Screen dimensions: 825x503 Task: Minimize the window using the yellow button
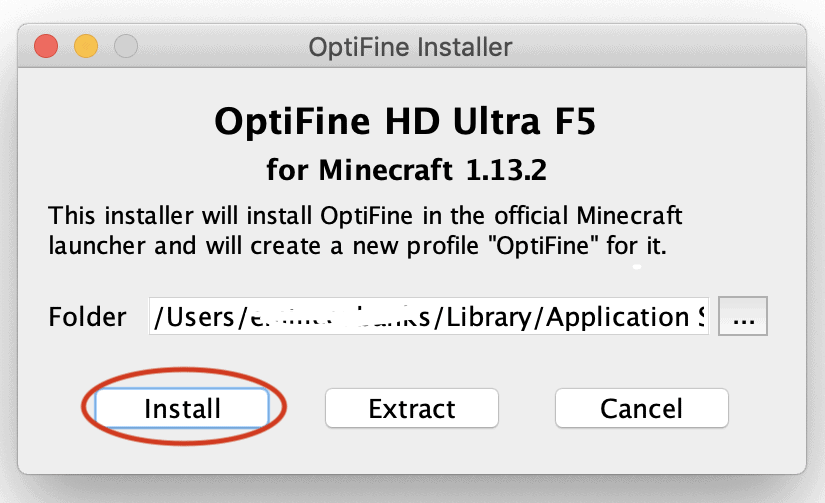86,46
